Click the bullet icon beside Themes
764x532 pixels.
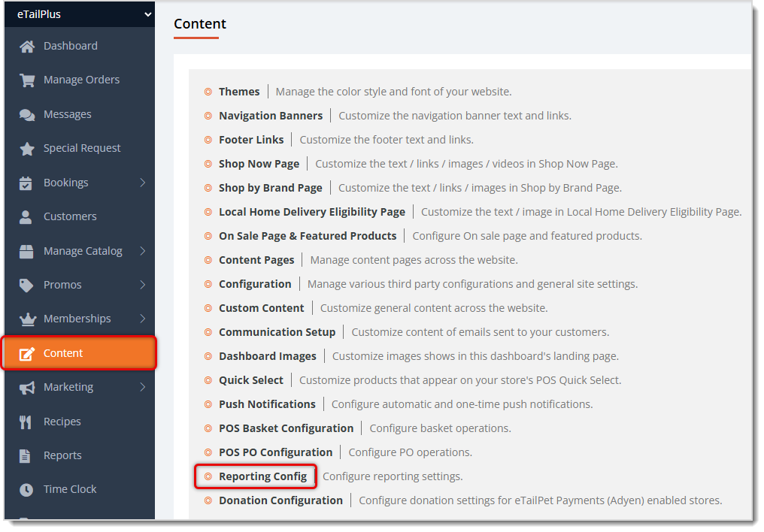point(208,92)
